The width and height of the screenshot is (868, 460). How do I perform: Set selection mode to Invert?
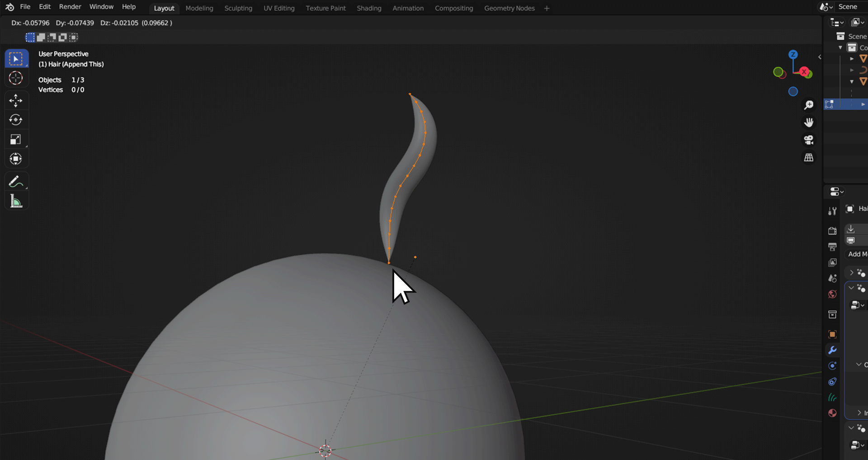tap(62, 37)
